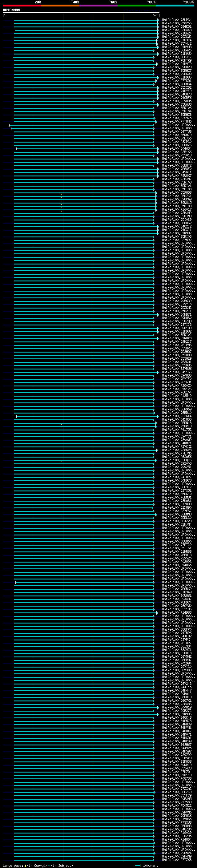Click UniRef100_B1NHX0 label

coord(177,338)
